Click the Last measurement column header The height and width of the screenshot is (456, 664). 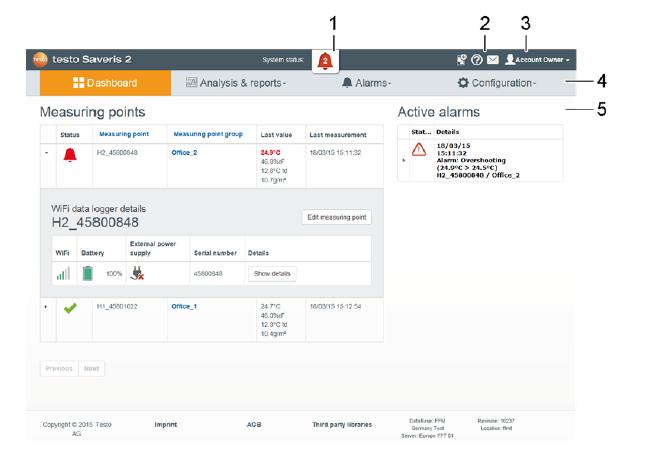pyautogui.click(x=338, y=135)
